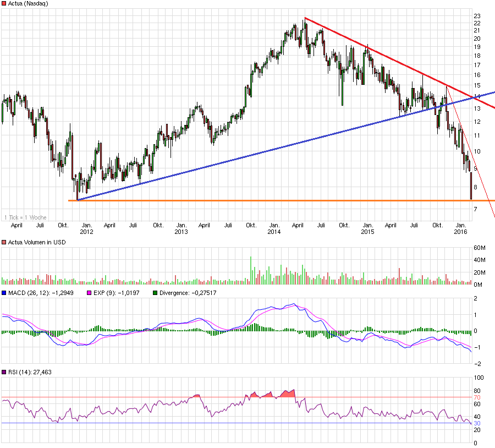Click the blue MACD legend square
This screenshot has height=448, width=495.
click(x=4, y=293)
